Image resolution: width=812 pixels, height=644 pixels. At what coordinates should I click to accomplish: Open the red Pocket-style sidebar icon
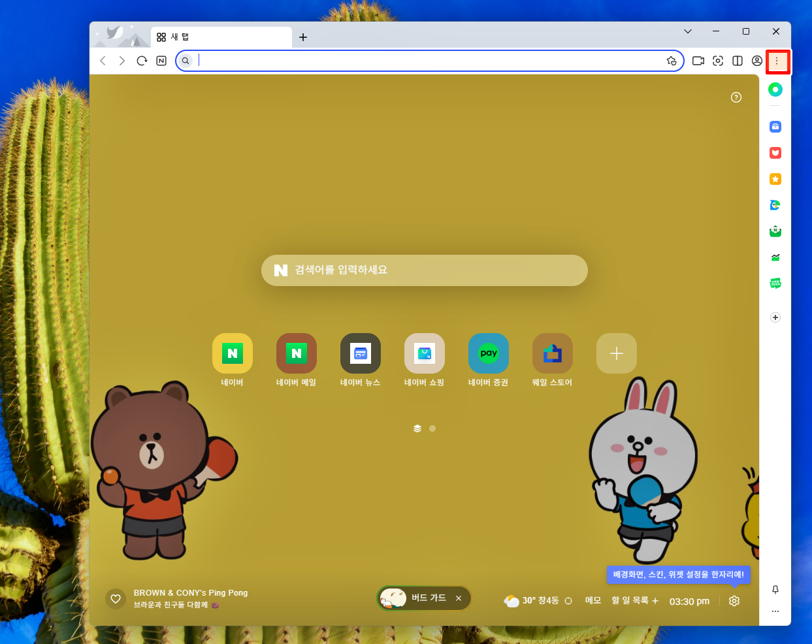[775, 153]
